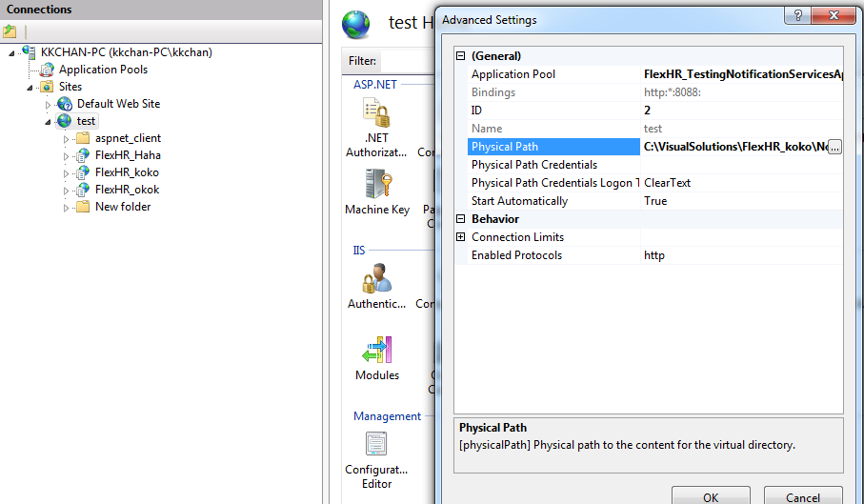Click the Sites folder icon
This screenshot has height=504, width=864.
point(48,87)
